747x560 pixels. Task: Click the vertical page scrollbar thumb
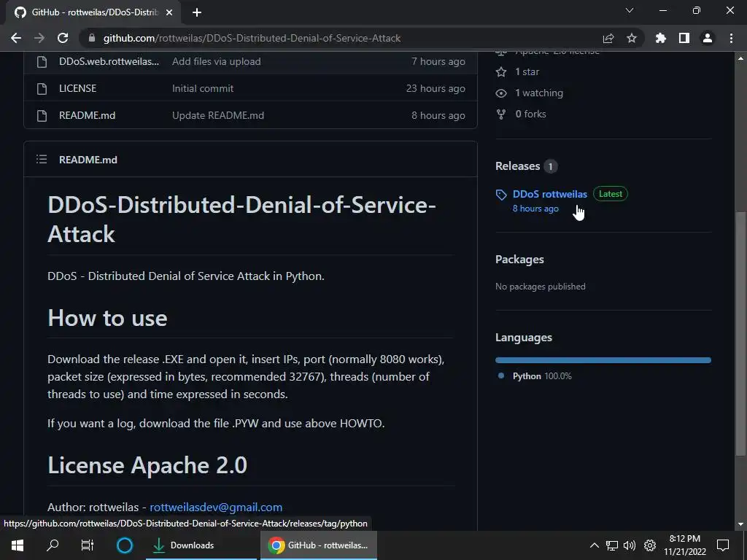741,334
